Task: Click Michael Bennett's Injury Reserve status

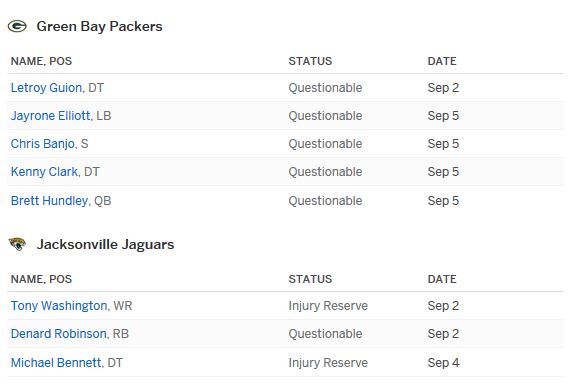Action: coord(328,363)
